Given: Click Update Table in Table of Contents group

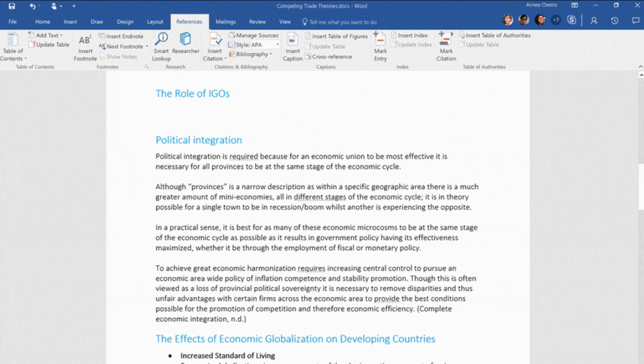Looking at the screenshot, I should (x=49, y=44).
